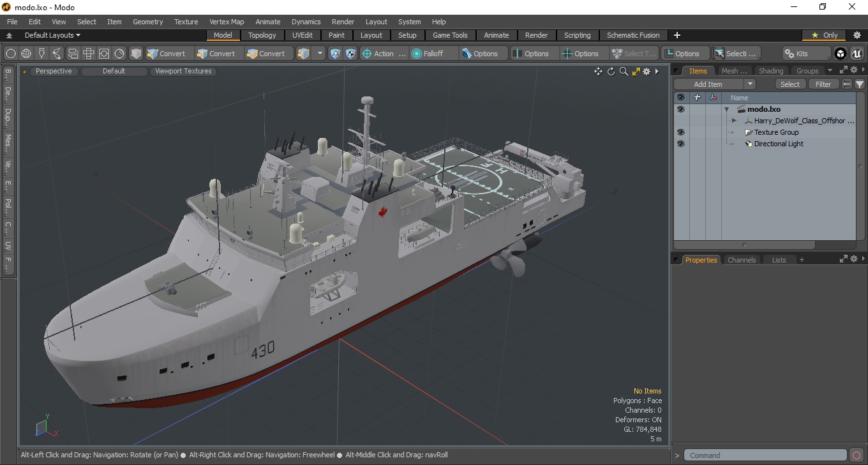Click the black cube icon near Kits
868x465 pixels.
coord(841,54)
